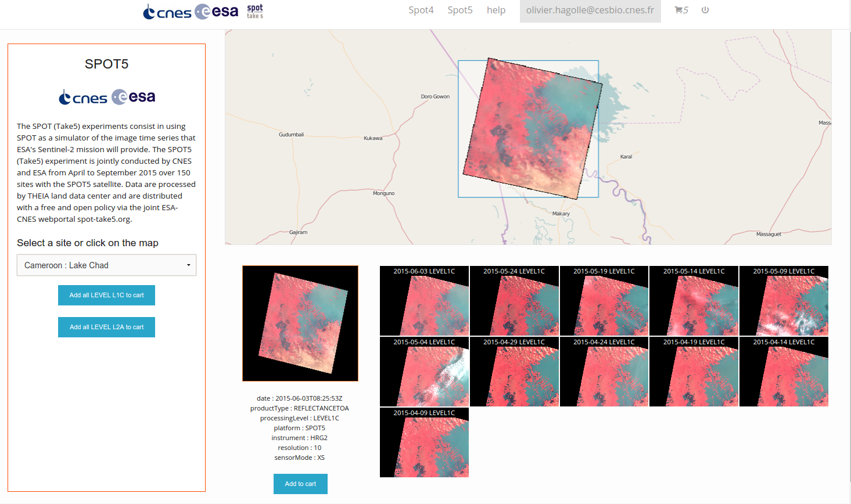Select the 2015-04-19 LEVEL1C thumbnail
Screen dimensions: 851x504
(694, 372)
